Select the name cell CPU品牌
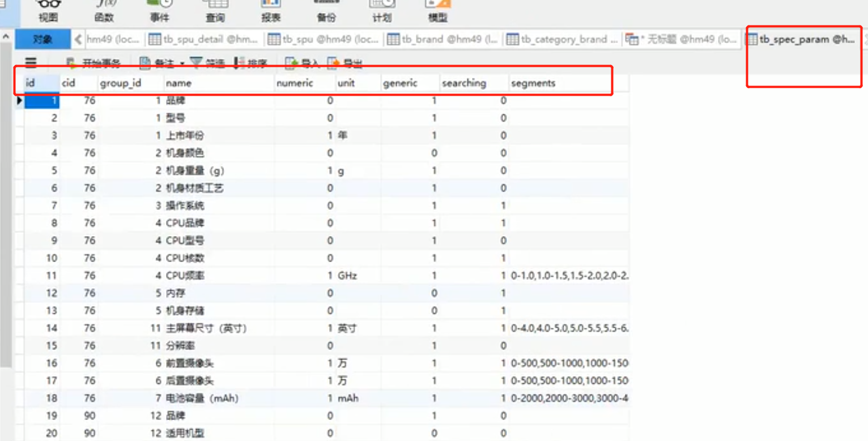The height and width of the screenshot is (441, 868). click(x=219, y=223)
